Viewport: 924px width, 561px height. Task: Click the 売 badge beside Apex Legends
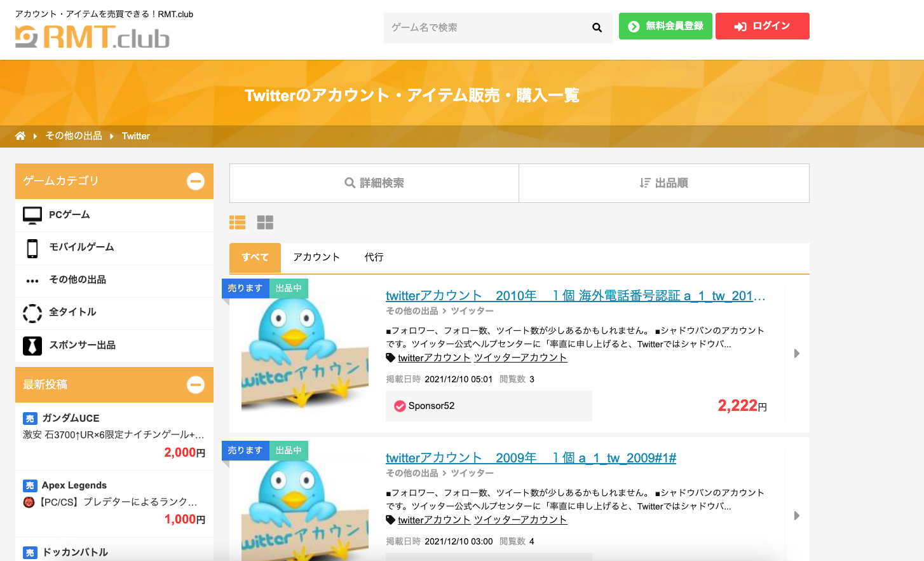pos(30,485)
